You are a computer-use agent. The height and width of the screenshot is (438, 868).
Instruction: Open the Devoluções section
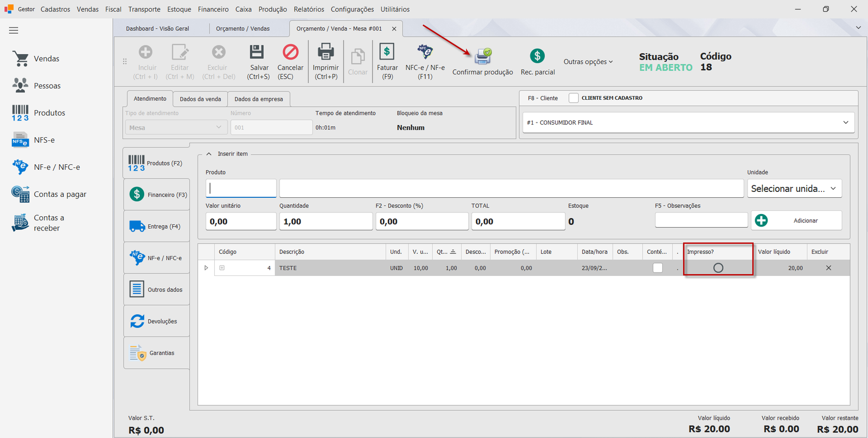(x=156, y=321)
